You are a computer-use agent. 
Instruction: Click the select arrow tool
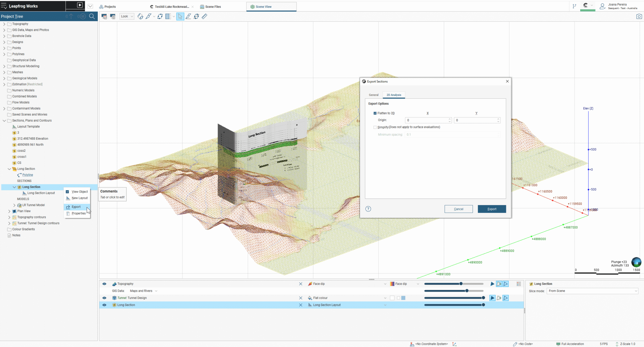[180, 16]
